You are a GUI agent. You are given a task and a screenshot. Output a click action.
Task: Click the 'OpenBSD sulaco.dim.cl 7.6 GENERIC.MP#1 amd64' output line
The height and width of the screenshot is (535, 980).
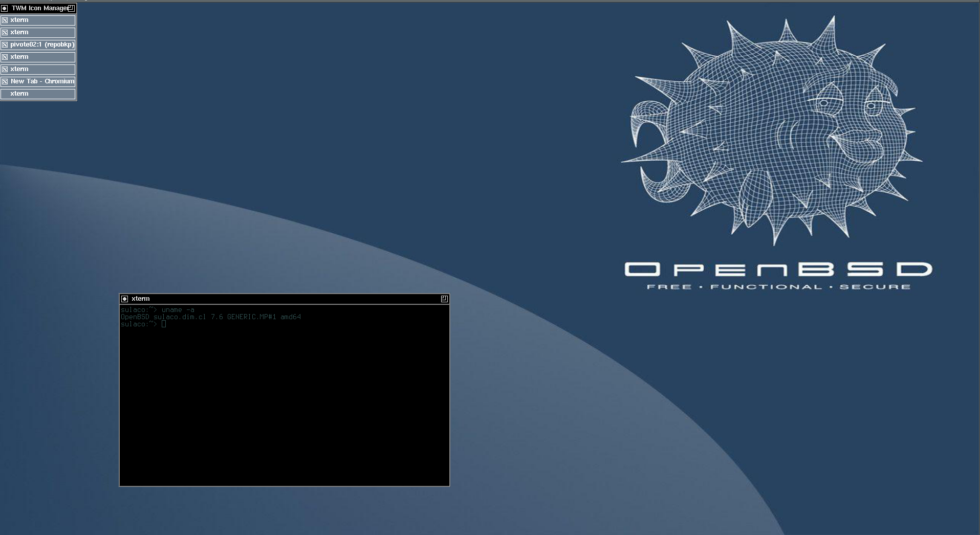click(x=211, y=317)
